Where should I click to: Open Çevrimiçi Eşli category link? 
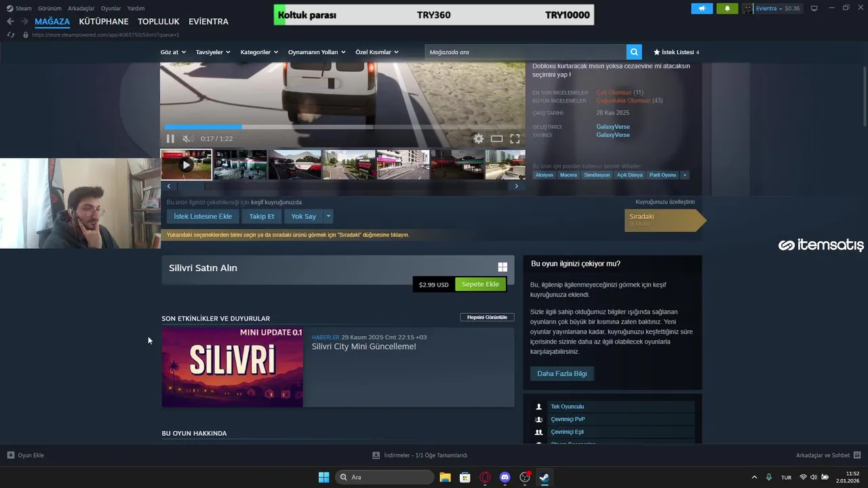pyautogui.click(x=567, y=432)
